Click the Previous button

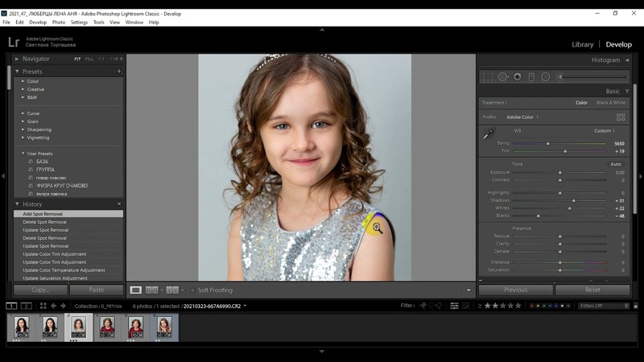[x=515, y=290]
